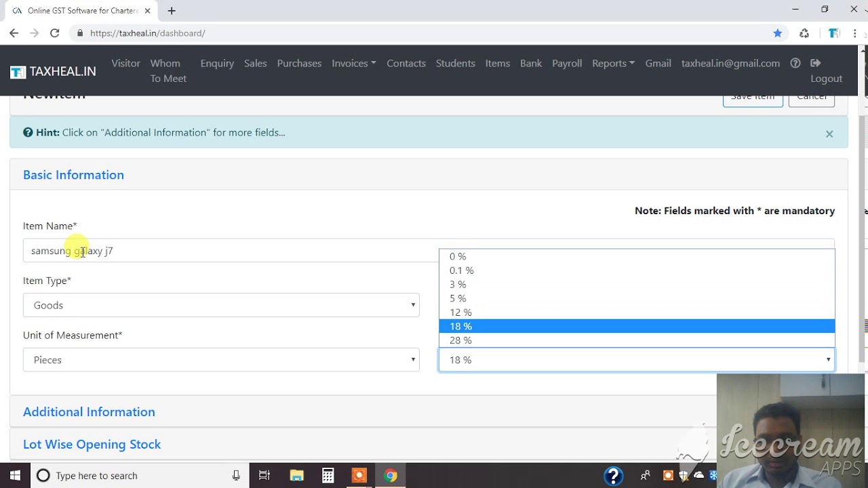
Task: Open the Reports dropdown menu
Action: (614, 63)
